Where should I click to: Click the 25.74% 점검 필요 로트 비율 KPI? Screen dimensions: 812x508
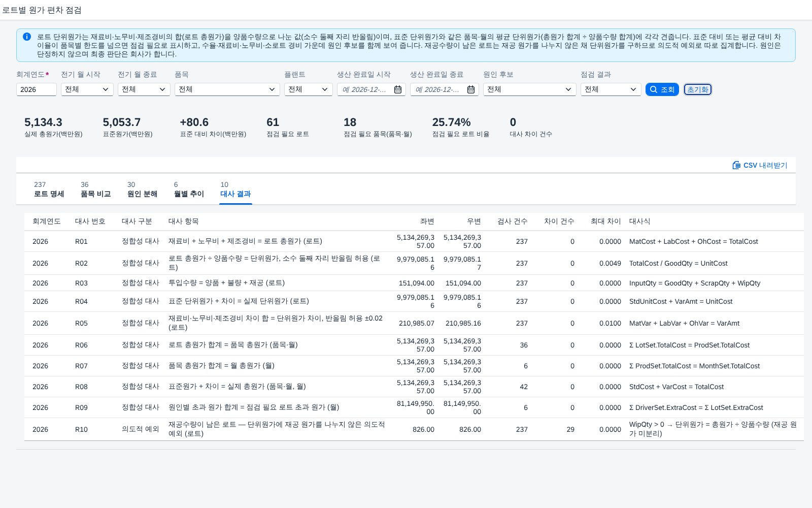pos(461,127)
